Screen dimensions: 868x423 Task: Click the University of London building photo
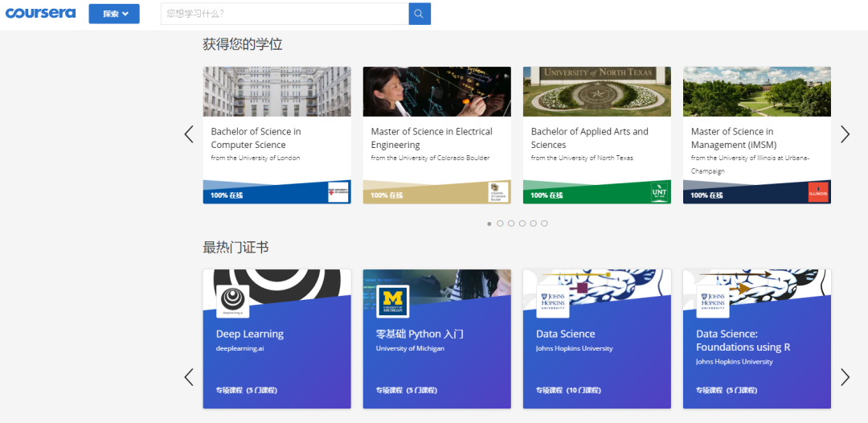pos(276,92)
